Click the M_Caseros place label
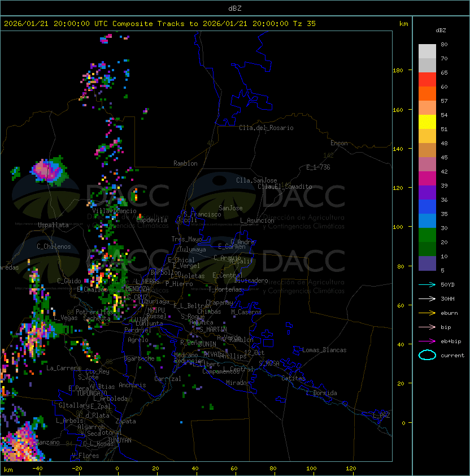The width and height of the screenshot is (470, 476). [x=246, y=312]
